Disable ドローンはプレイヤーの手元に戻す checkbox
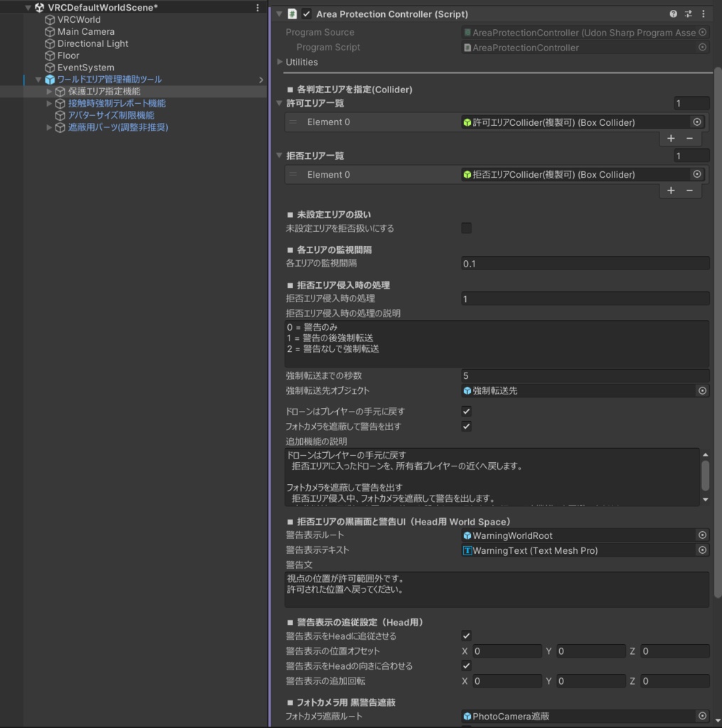This screenshot has height=728, width=722. pyautogui.click(x=467, y=412)
